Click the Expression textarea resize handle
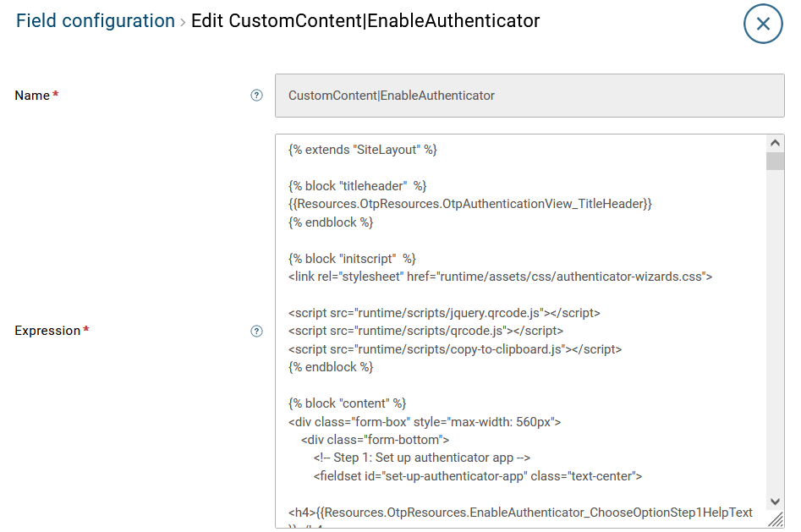801x532 pixels. [x=775, y=520]
